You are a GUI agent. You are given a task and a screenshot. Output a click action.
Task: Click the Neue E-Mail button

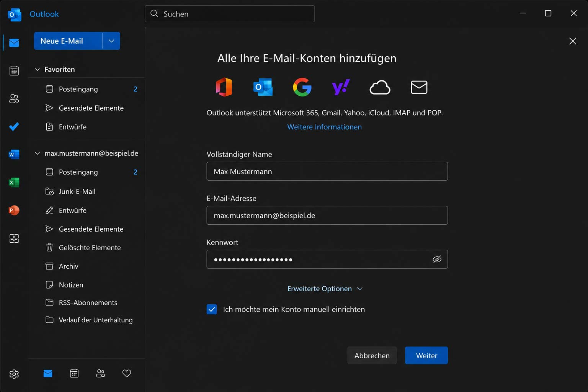pyautogui.click(x=68, y=41)
